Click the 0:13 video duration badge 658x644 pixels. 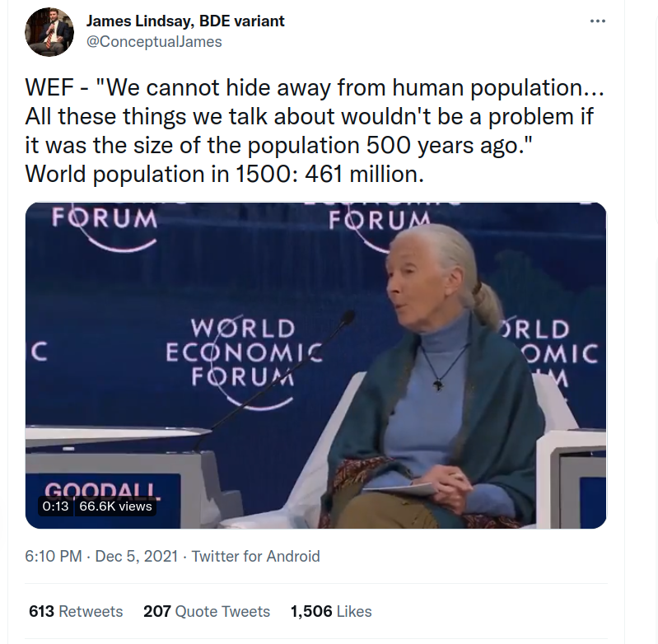tap(55, 506)
